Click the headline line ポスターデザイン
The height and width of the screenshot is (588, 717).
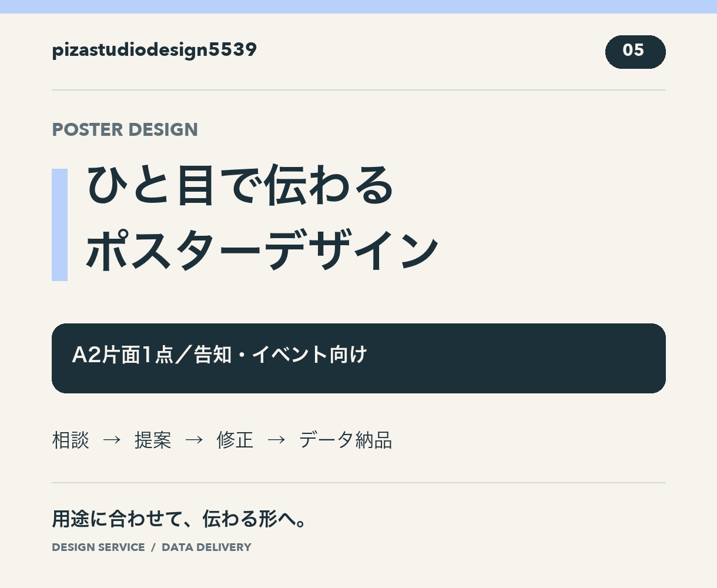(262, 250)
